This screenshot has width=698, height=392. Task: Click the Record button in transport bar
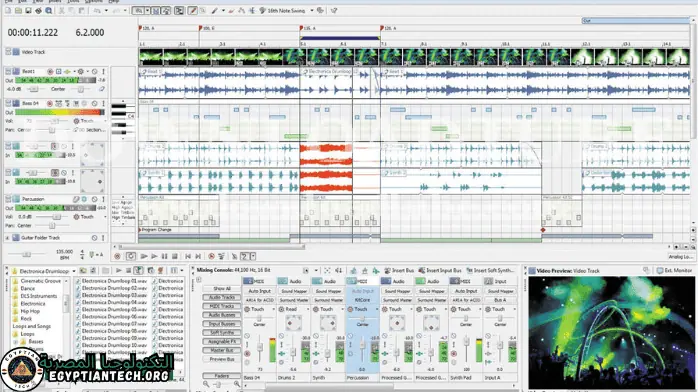(117, 256)
